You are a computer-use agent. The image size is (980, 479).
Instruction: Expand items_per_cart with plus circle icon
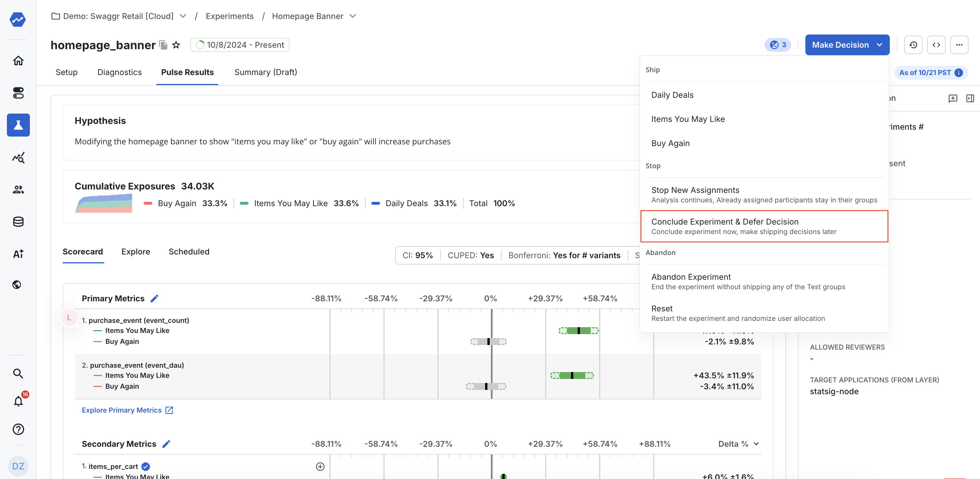pos(320,466)
